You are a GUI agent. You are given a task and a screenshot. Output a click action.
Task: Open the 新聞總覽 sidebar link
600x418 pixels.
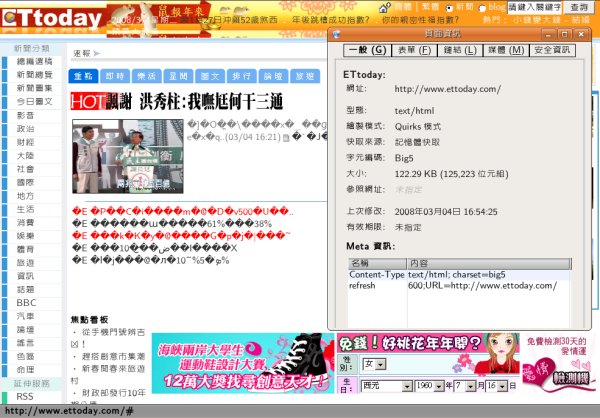point(34,75)
